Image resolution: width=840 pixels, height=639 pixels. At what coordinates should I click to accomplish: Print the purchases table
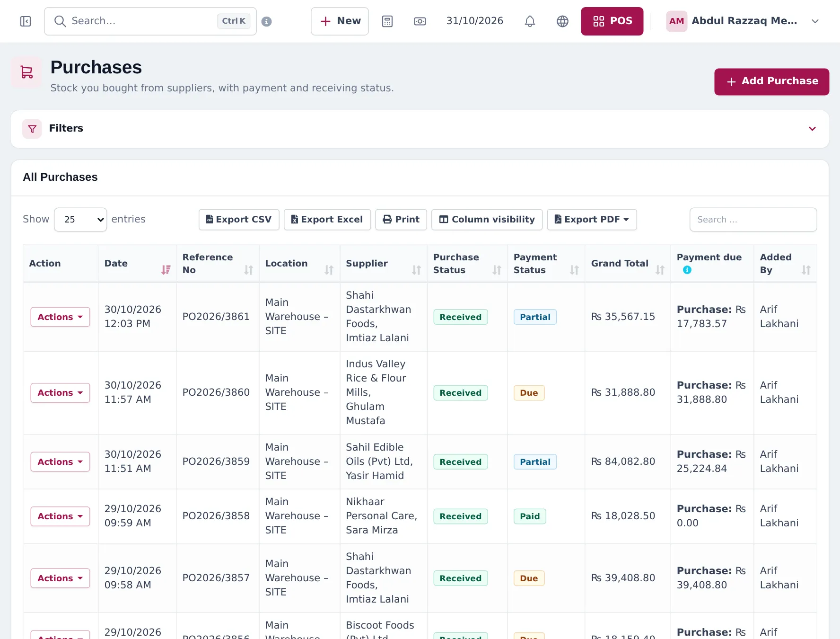[x=401, y=220]
